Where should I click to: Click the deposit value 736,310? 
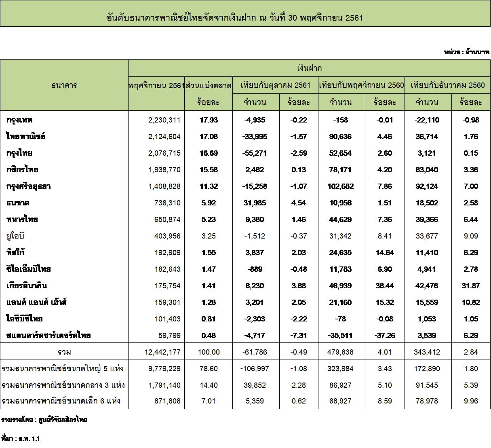pos(167,203)
